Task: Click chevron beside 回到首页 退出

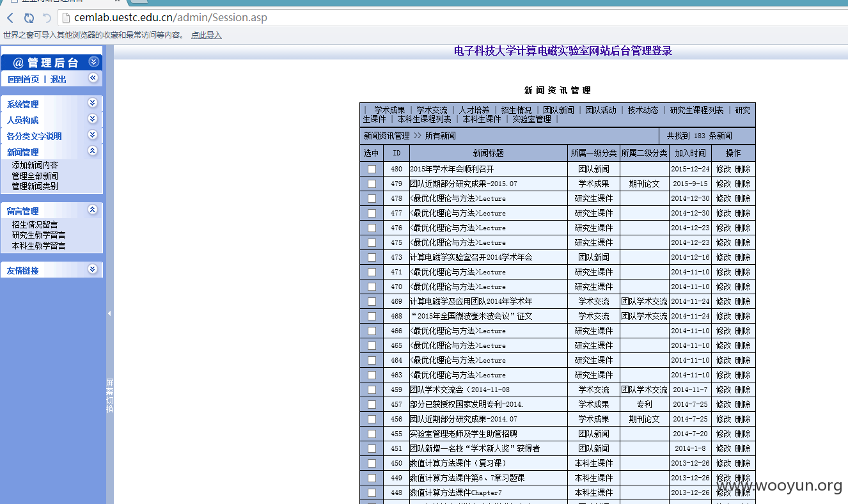Action: 93,78
